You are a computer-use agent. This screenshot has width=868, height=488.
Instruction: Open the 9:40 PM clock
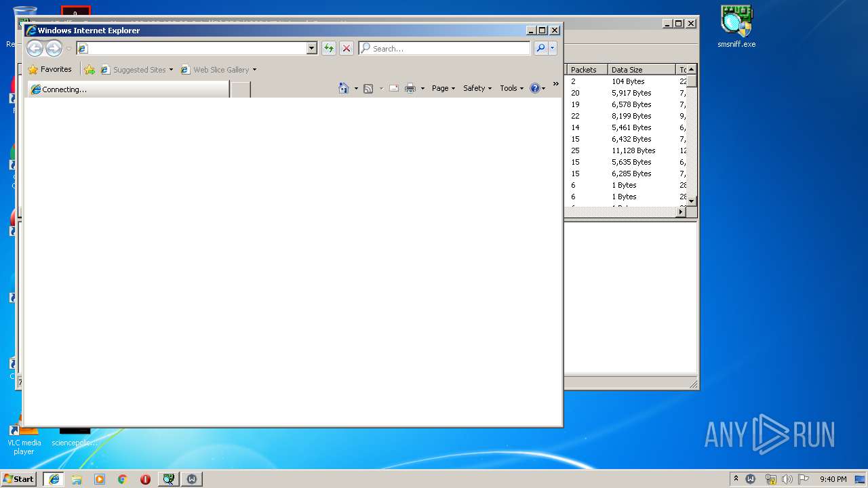pyautogui.click(x=833, y=479)
